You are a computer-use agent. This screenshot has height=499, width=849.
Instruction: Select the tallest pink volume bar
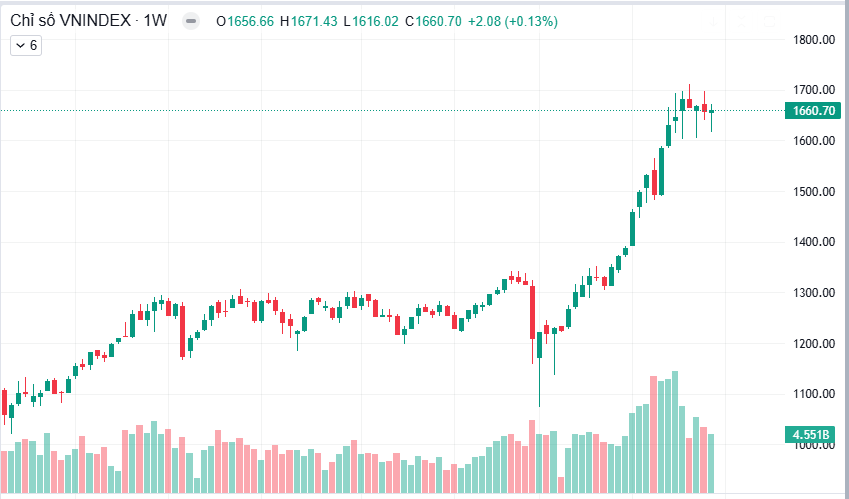pos(654,434)
